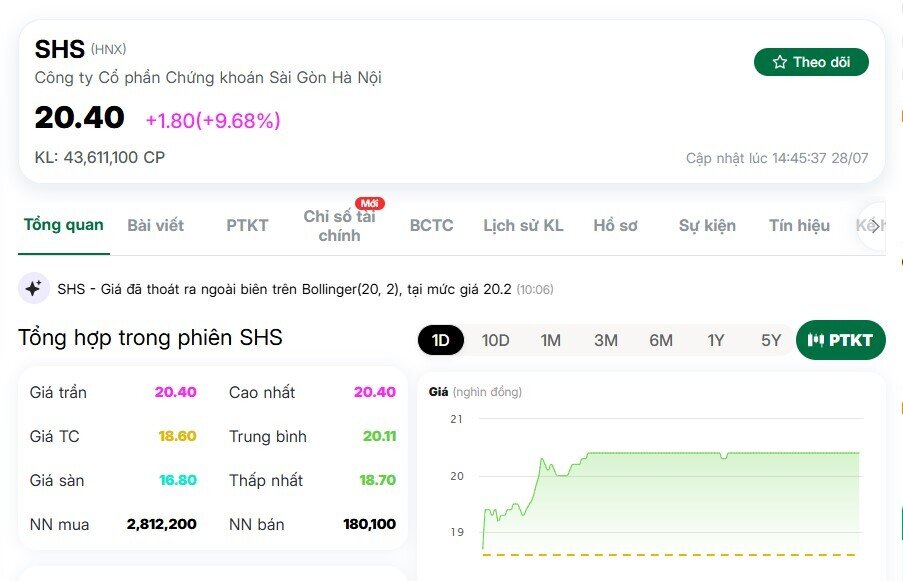The image size is (903, 581).
Task: Click the Giá trần value 20.40
Action: (175, 392)
